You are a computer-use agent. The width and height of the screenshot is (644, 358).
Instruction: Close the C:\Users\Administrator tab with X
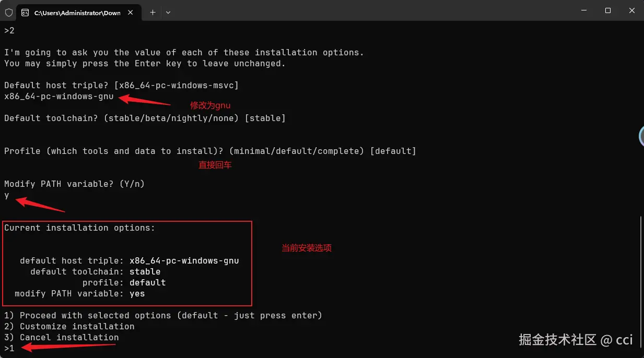[133, 13]
